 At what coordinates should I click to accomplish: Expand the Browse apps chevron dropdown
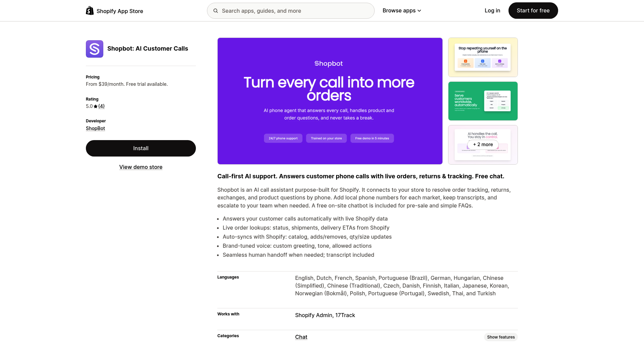tap(419, 10)
